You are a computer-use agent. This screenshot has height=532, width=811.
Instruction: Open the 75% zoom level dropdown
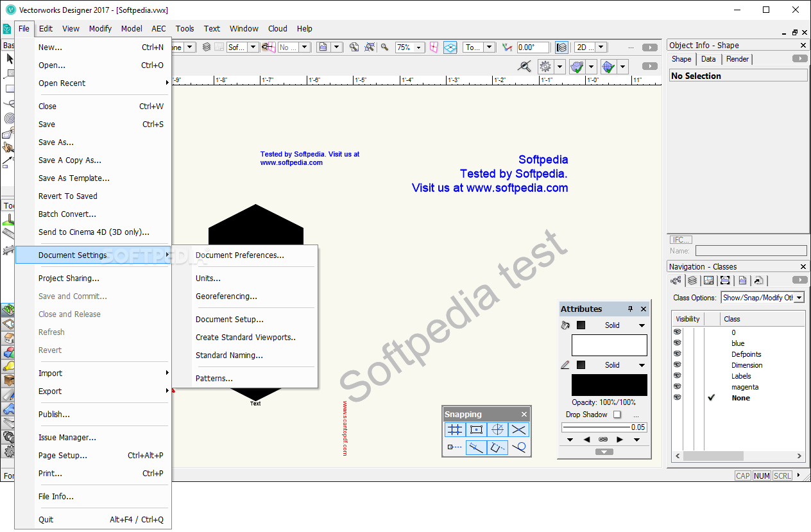point(418,47)
